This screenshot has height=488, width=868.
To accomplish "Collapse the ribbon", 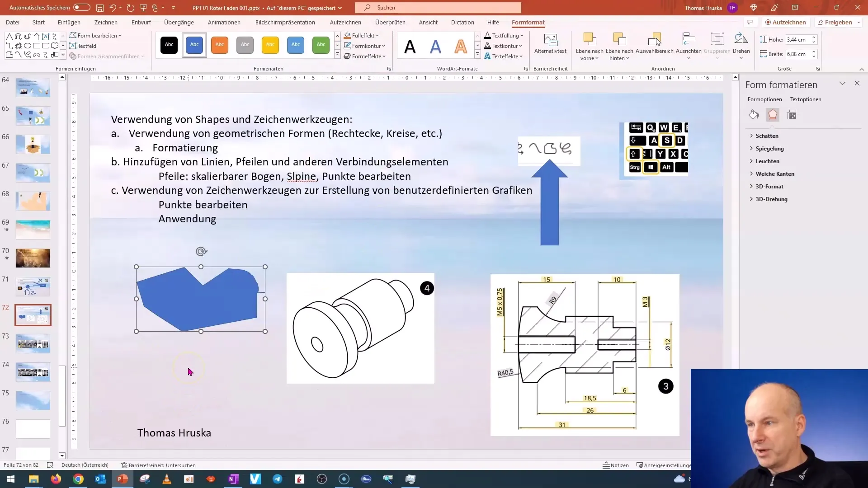I will (x=862, y=69).
